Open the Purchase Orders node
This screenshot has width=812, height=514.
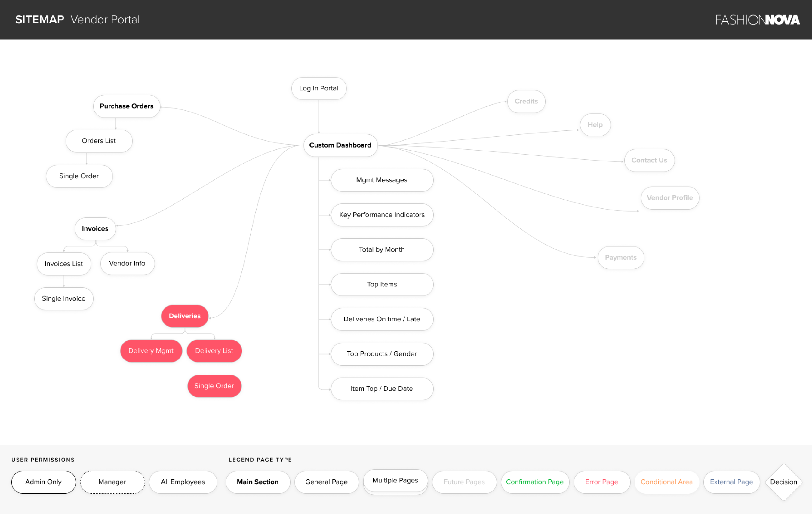coord(126,106)
